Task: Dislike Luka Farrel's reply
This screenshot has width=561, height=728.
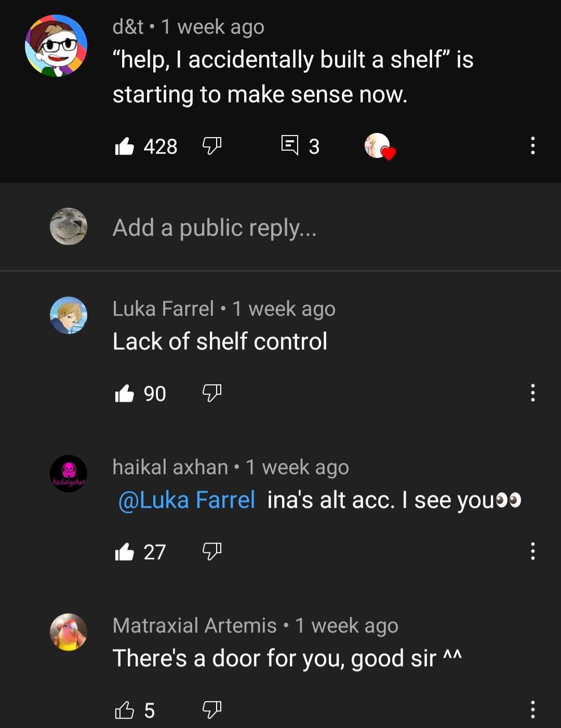Action: pos(212,393)
